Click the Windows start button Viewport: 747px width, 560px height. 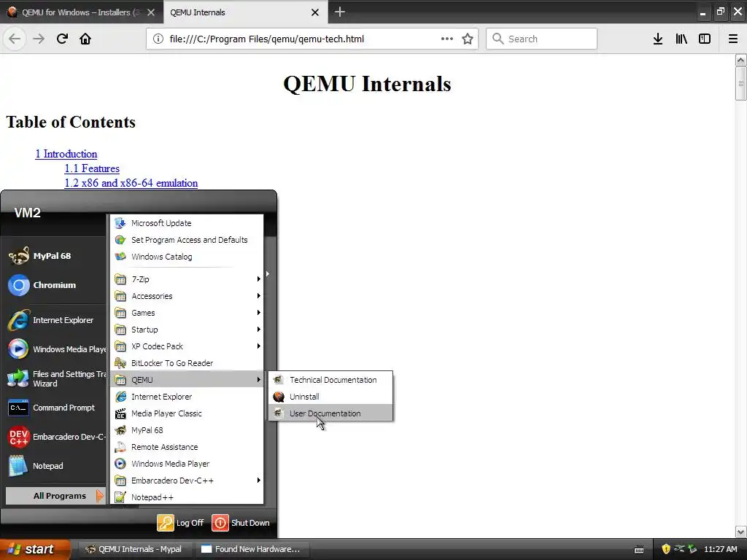34,549
